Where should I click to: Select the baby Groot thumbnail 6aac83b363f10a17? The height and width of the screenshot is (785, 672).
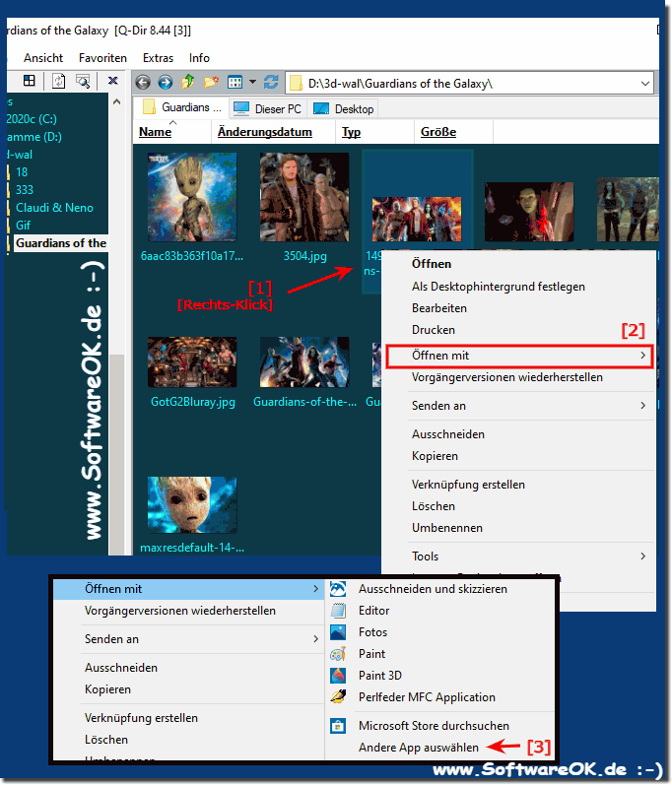[x=192, y=197]
